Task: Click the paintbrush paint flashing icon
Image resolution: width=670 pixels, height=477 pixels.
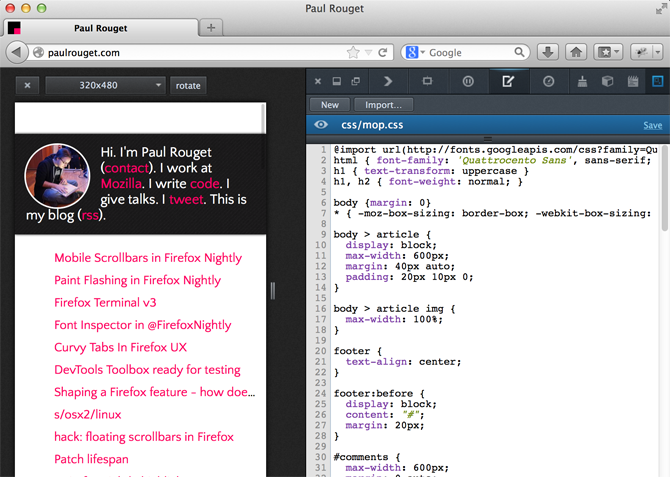Action: 582,81
